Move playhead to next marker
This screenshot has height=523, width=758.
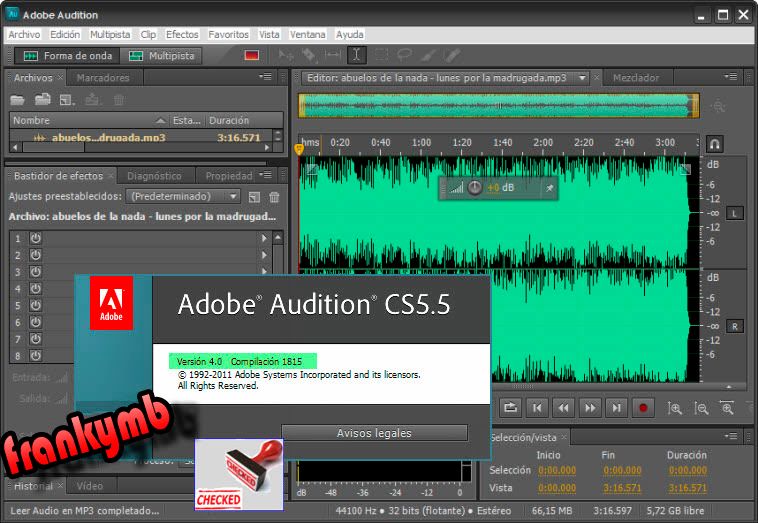(616, 408)
